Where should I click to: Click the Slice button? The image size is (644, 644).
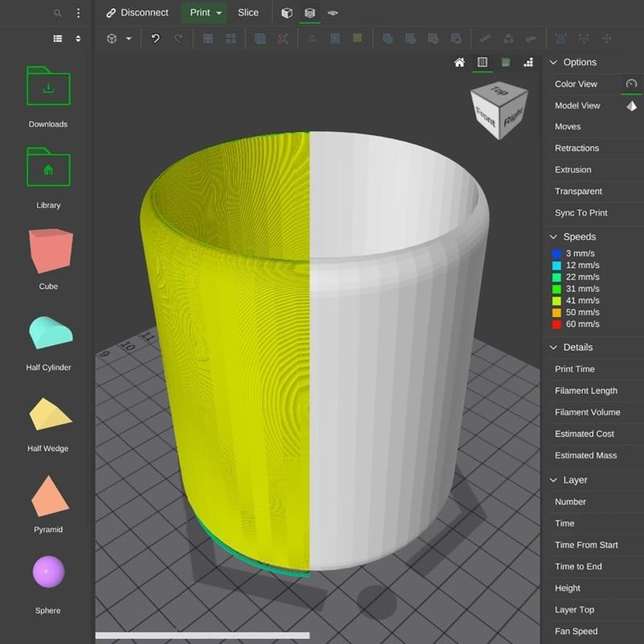248,13
